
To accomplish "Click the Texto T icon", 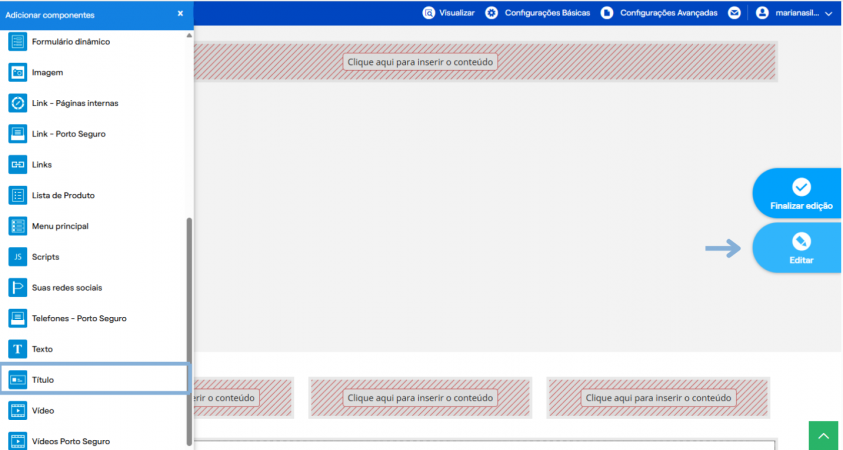I will pyautogui.click(x=18, y=349).
